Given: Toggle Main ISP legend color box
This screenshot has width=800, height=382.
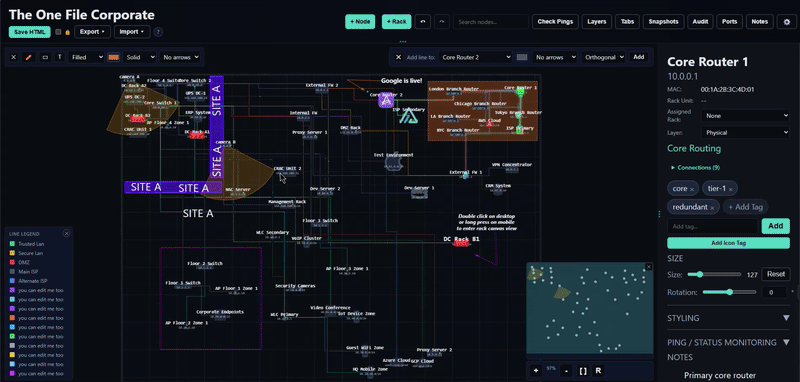Looking at the screenshot, I should 12,272.
